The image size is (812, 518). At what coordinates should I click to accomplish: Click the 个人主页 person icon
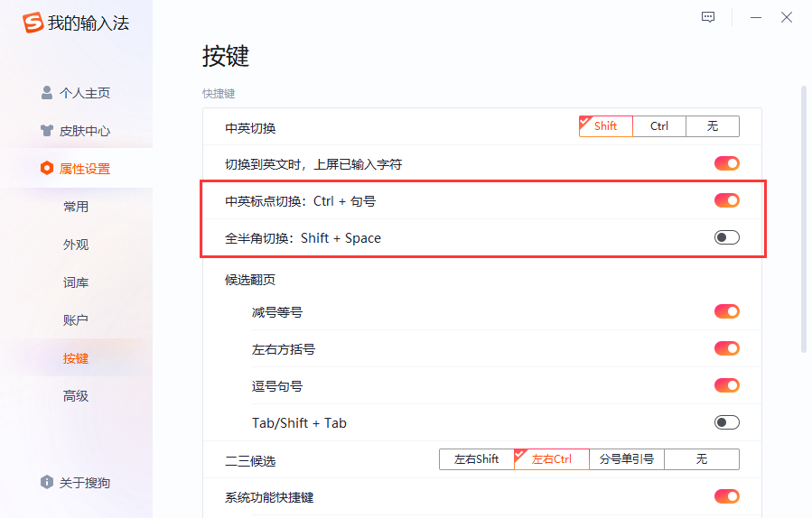coord(47,93)
